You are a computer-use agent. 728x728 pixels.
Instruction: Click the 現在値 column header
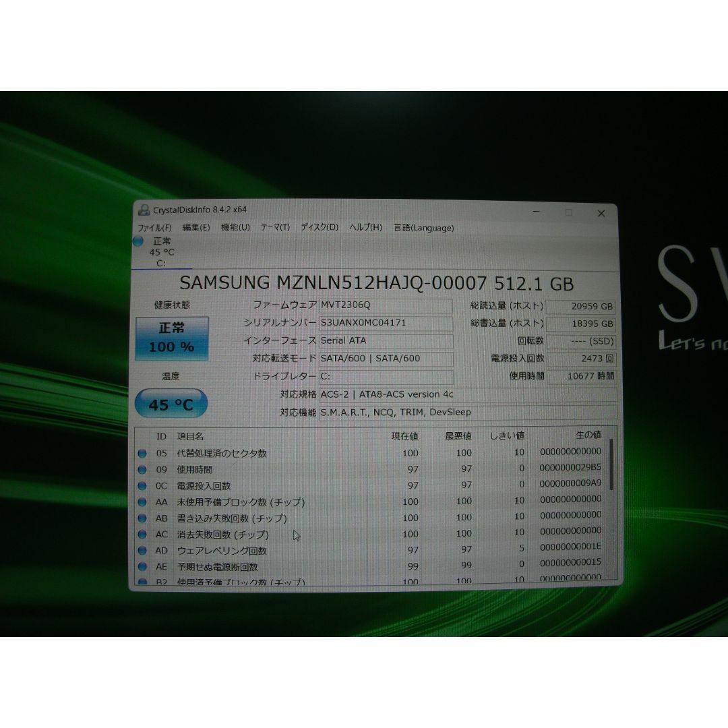coord(405,436)
